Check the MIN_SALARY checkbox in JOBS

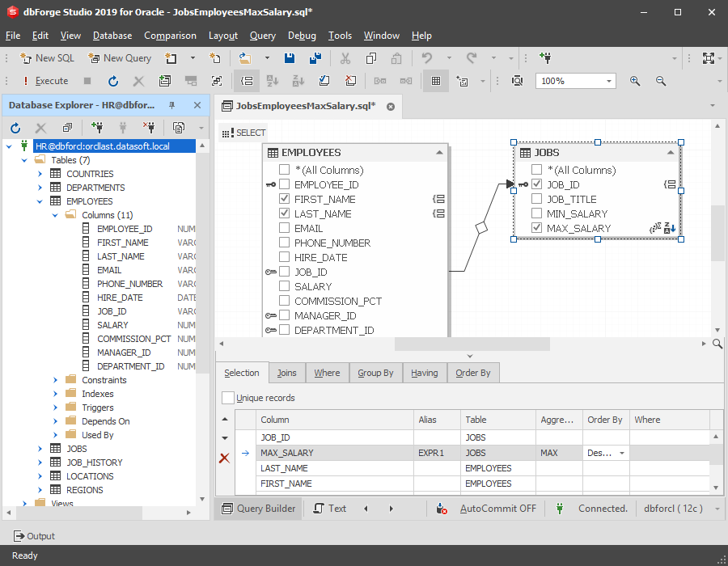coord(537,213)
